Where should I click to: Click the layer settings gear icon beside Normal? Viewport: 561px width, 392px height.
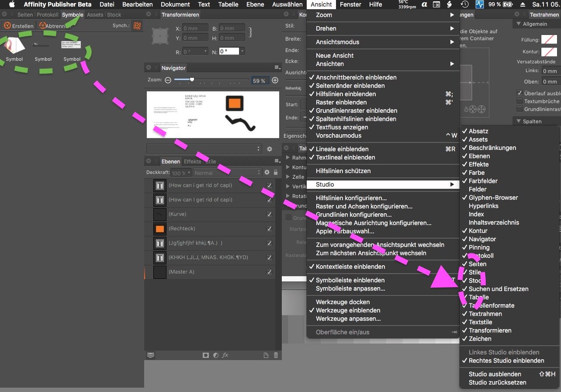[x=267, y=173]
